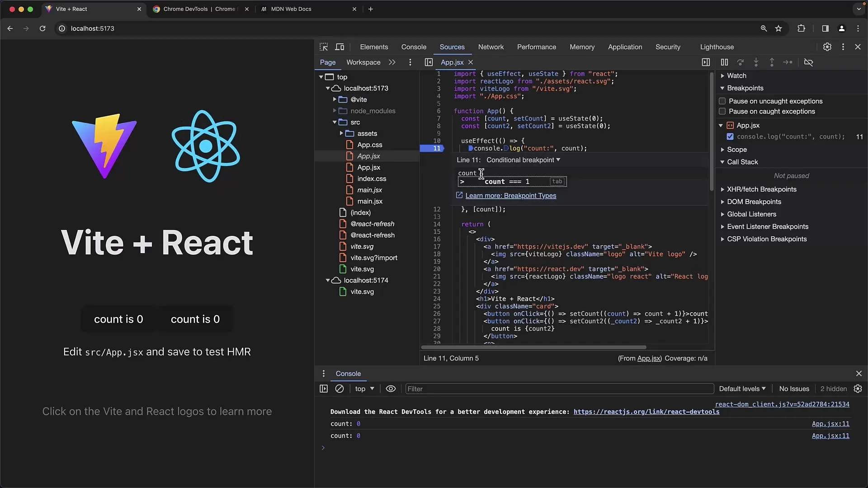Screen dimensions: 868x488
Task: Toggle Pause on uncaught exceptions checkbox
Action: tap(722, 101)
